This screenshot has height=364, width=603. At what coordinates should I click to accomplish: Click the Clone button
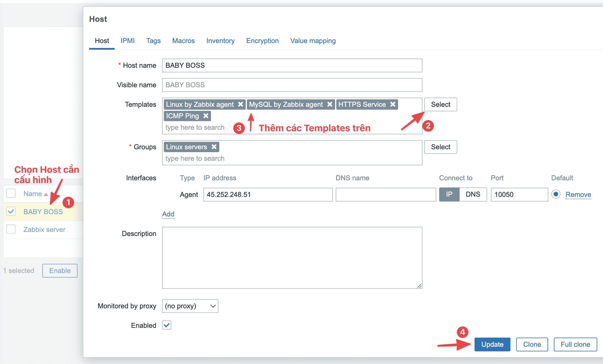532,344
